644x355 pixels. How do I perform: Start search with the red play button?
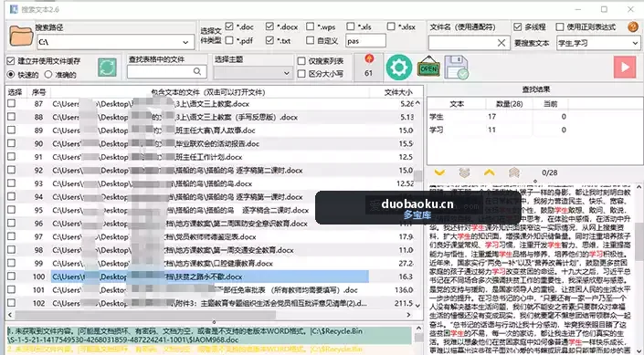pyautogui.click(x=625, y=67)
